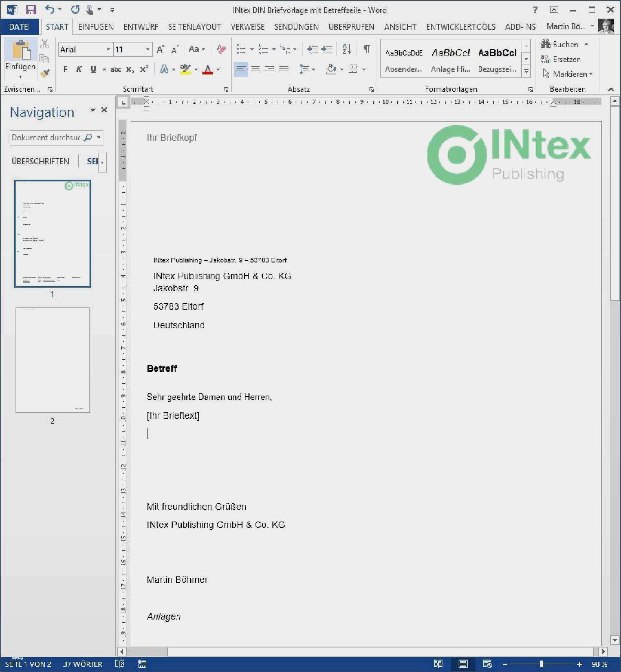Click the Increase Indent icon
The height and width of the screenshot is (672, 621).
(327, 49)
